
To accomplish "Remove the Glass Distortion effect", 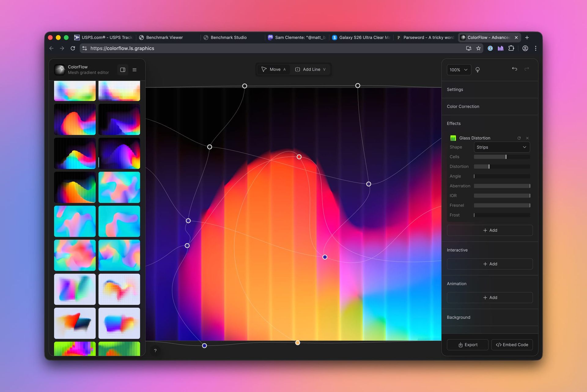I will click(x=527, y=138).
